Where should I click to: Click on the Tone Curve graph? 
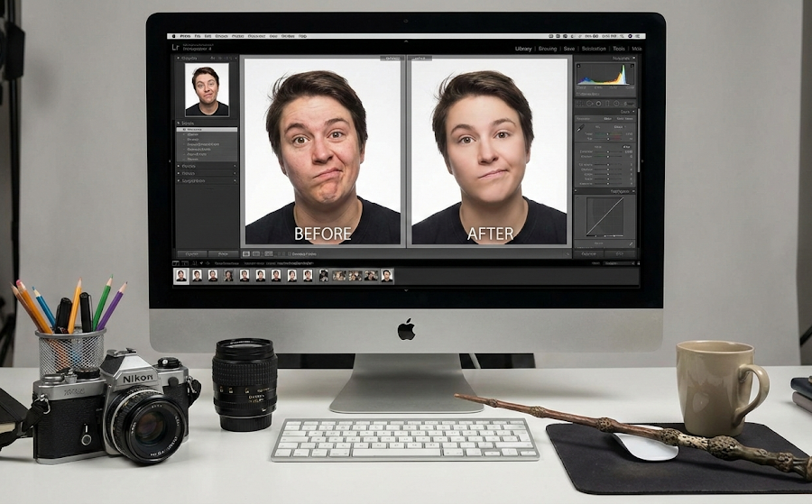point(604,216)
